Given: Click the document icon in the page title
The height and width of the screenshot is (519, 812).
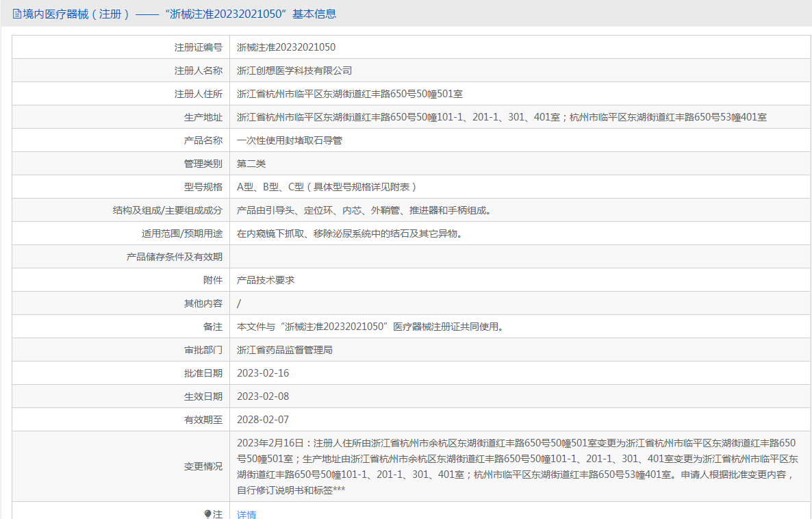Looking at the screenshot, I should pos(17,14).
